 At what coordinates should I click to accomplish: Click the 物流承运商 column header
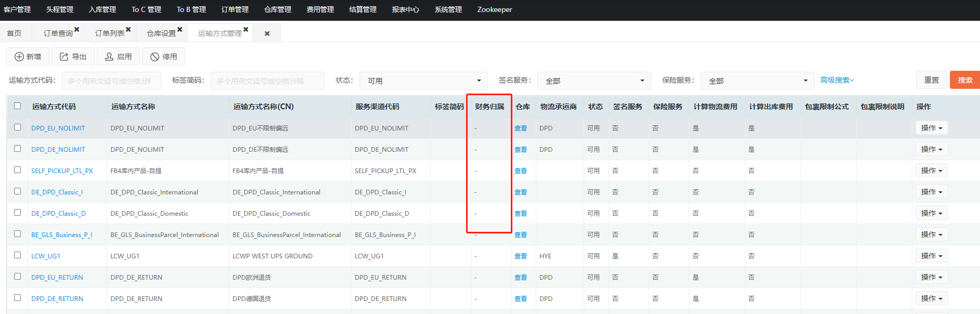point(559,107)
